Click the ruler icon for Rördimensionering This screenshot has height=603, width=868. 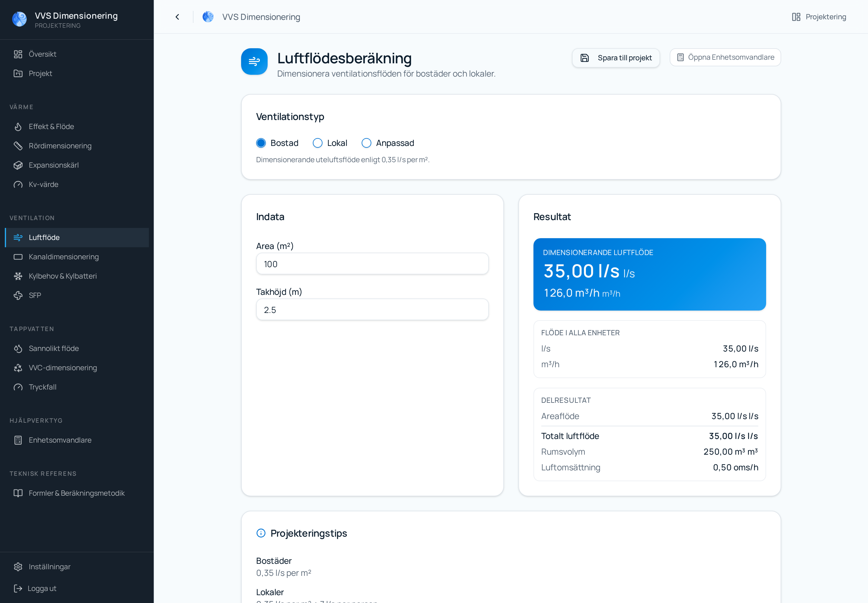pos(18,146)
